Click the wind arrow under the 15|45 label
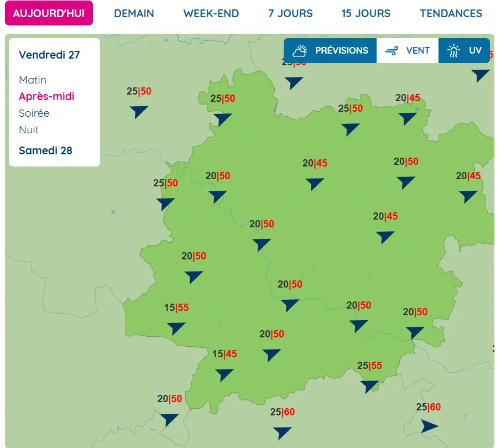Screen dimensions: 501x448 point(224,375)
